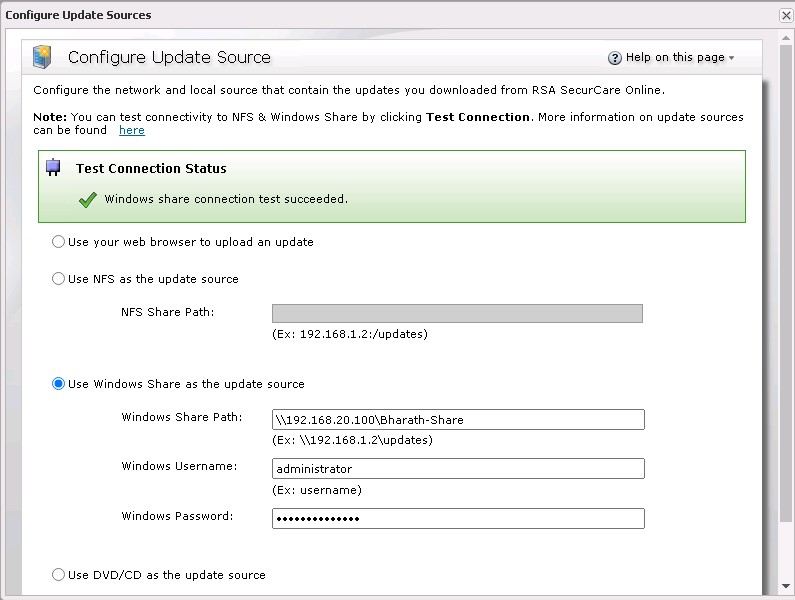
Task: Focus the Windows Password field
Action: click(458, 519)
